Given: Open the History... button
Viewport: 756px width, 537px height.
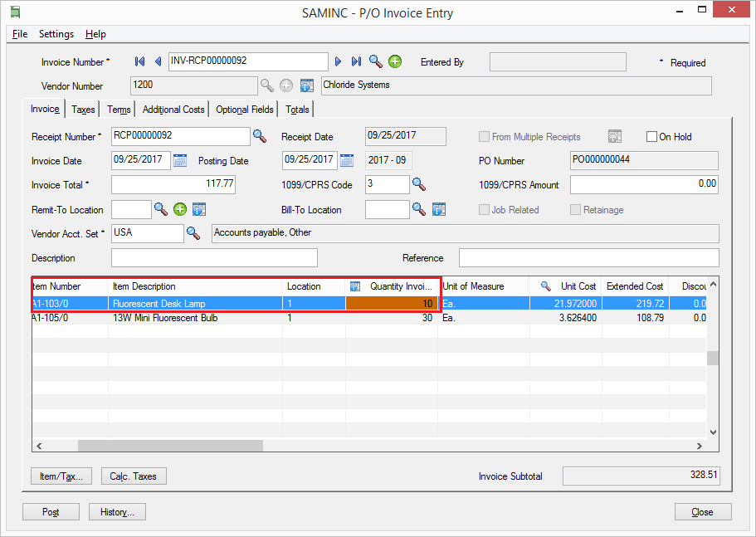Looking at the screenshot, I should tap(117, 512).
